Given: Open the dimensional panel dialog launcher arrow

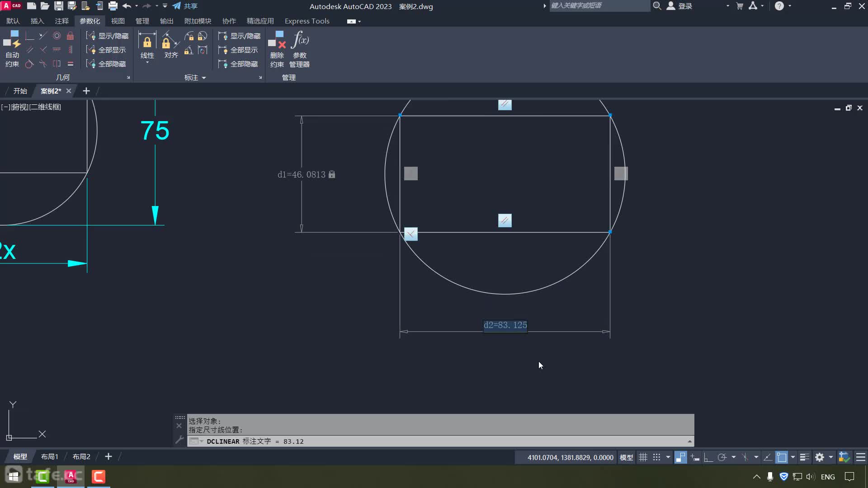Looking at the screenshot, I should pyautogui.click(x=260, y=78).
